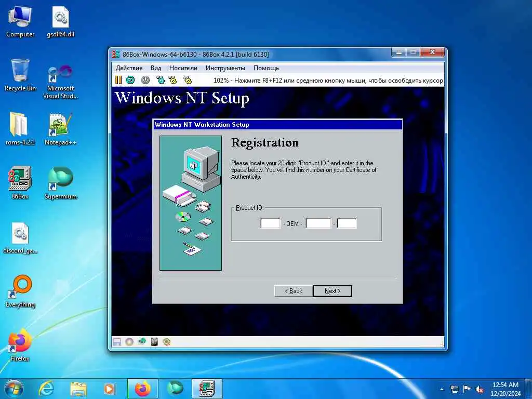Select the Microsoft Visual Studio shortcut
Screen dimensions: 532x399
tap(60, 82)
